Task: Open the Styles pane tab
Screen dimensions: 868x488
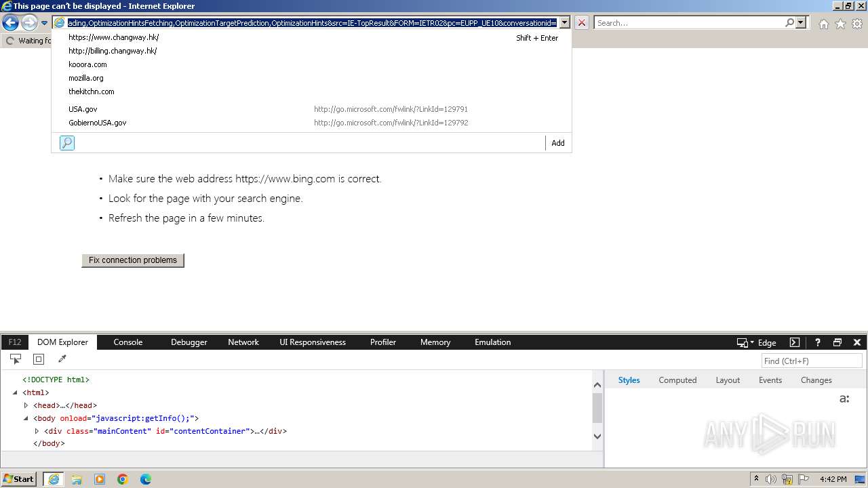Action: (x=629, y=380)
